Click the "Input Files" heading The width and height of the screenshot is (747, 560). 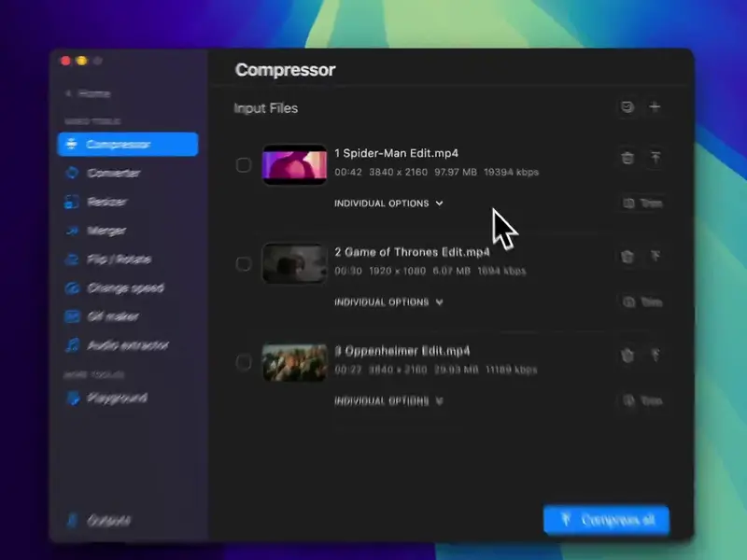(x=266, y=108)
